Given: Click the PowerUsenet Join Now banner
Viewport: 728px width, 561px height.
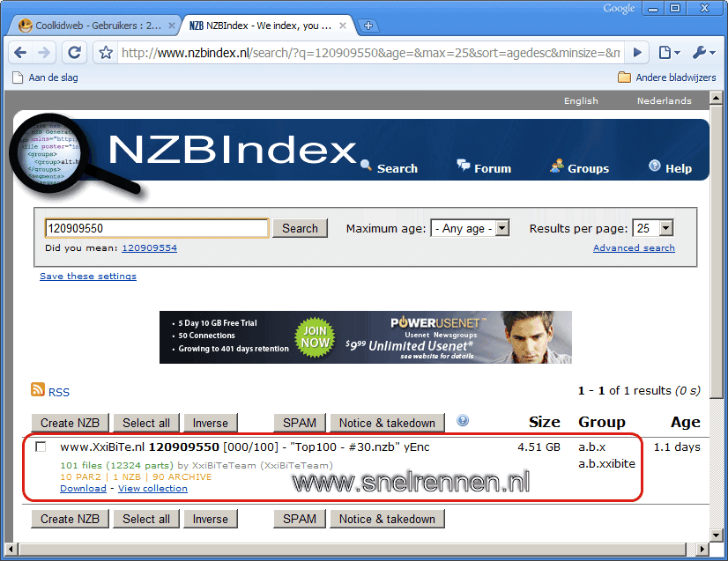Looking at the screenshot, I should pyautogui.click(x=366, y=337).
